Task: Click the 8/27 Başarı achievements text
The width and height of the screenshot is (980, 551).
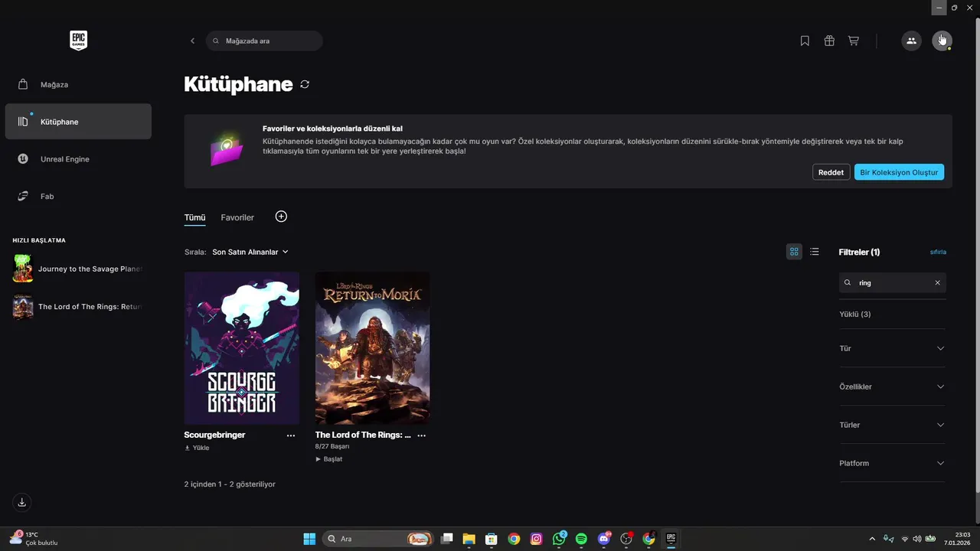Action: tap(332, 446)
